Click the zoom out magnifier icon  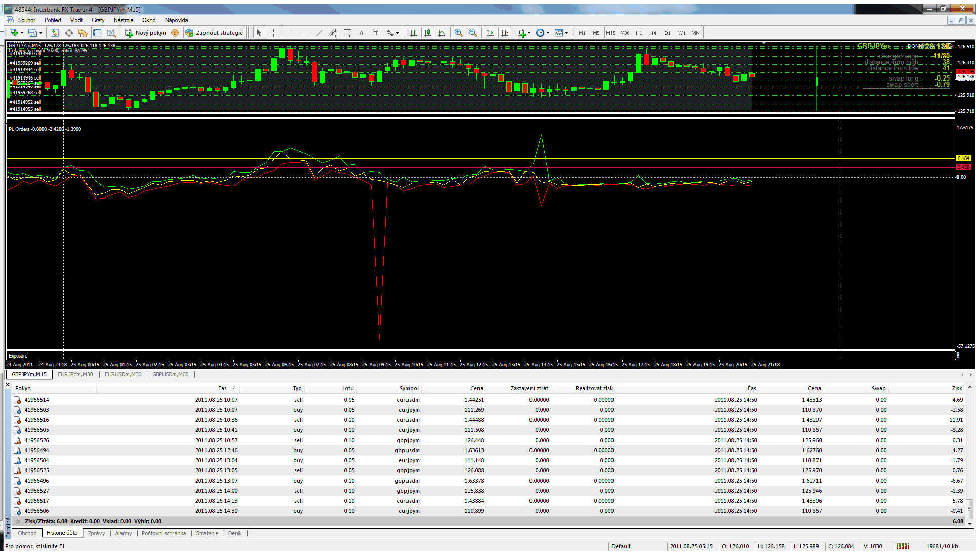tap(473, 33)
